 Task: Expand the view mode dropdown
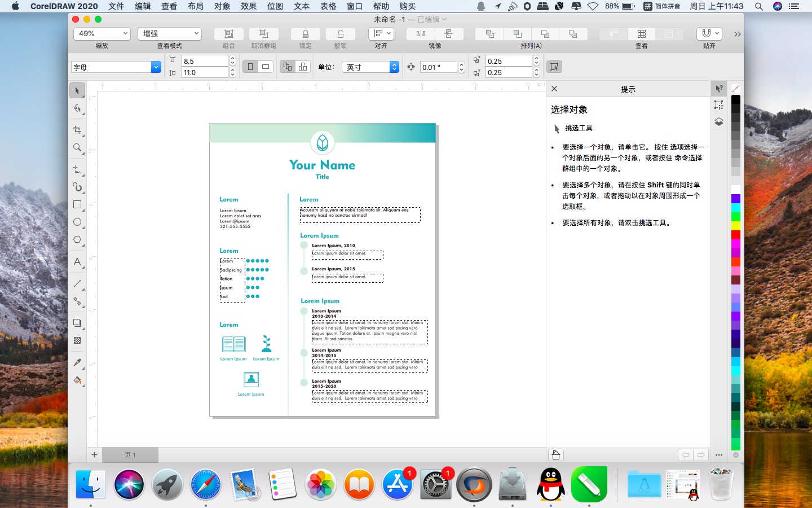[x=170, y=34]
